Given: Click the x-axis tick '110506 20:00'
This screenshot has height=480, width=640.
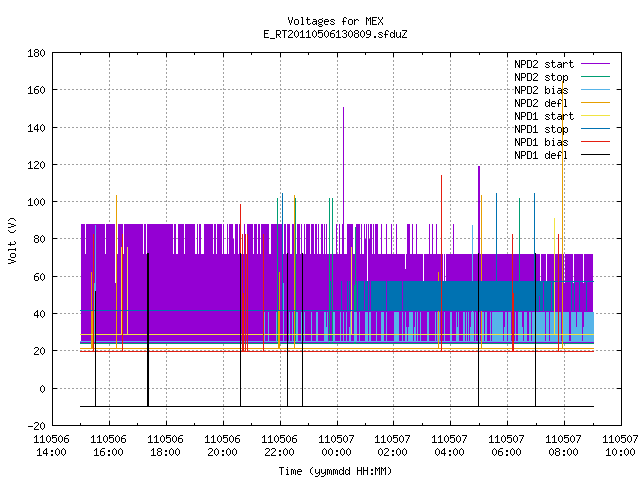Looking at the screenshot, I should click(222, 446).
